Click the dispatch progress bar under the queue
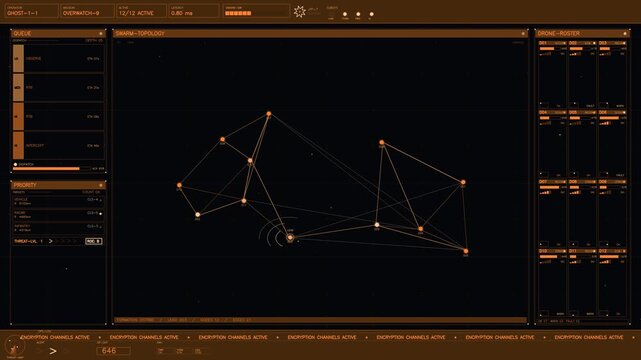 [52, 168]
